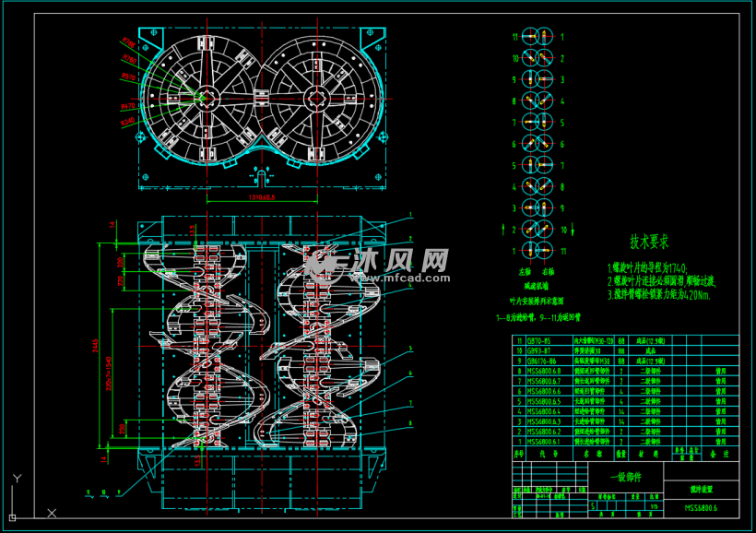Click the 备注 column header in parts table
Screen dimensions: 756x533
pyautogui.click(x=717, y=454)
